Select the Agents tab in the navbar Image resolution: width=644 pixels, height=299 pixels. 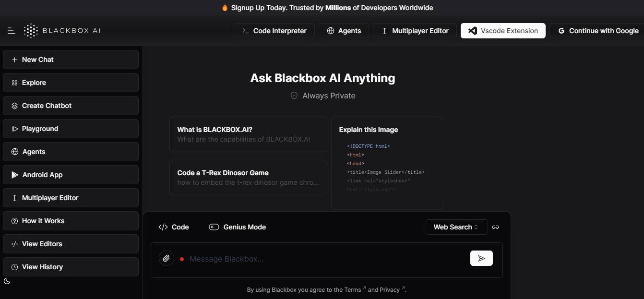point(344,30)
